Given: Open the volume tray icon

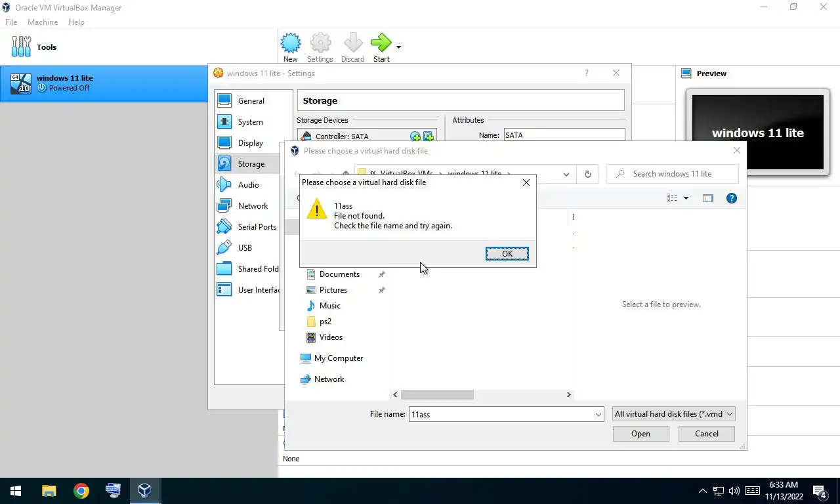Looking at the screenshot, I should pyautogui.click(x=734, y=491).
